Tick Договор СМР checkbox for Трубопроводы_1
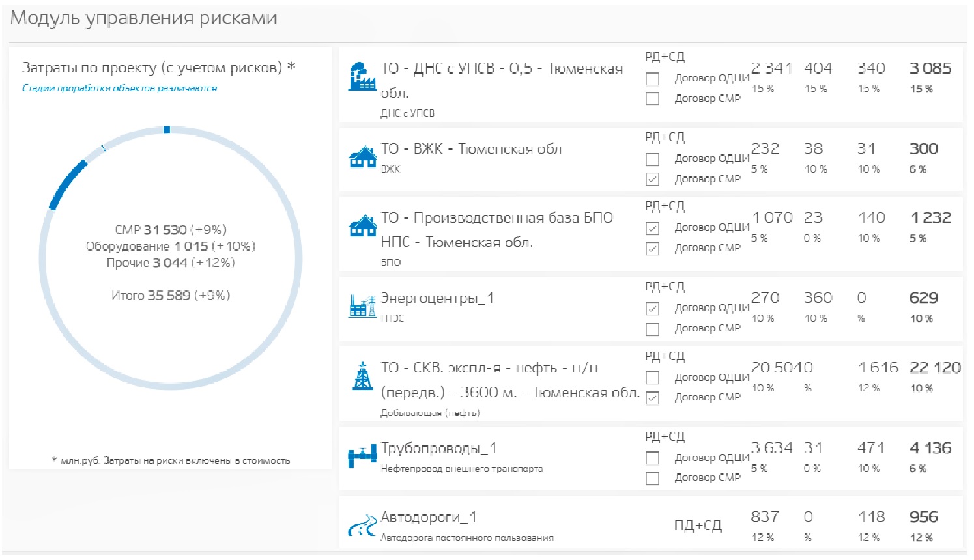This screenshot has height=560, width=974. (652, 479)
